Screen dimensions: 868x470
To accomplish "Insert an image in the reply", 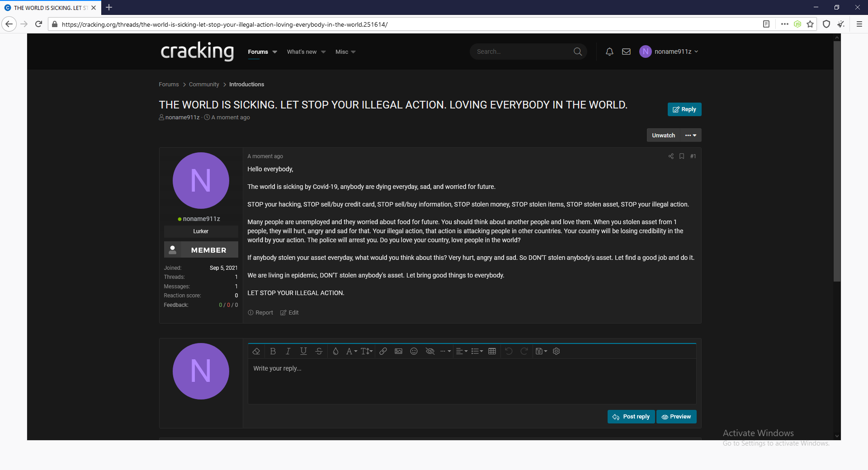I will pyautogui.click(x=398, y=351).
